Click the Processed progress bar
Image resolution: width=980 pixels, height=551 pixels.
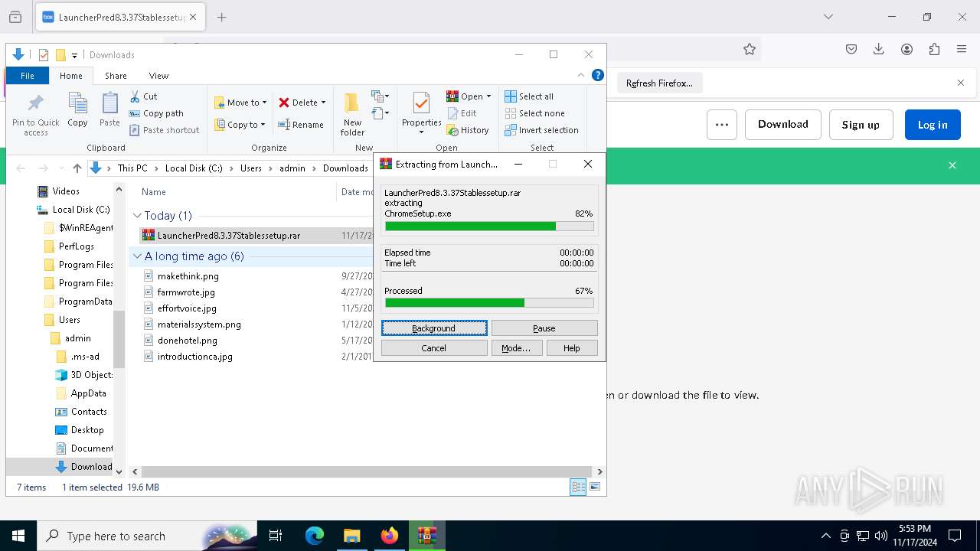pyautogui.click(x=489, y=303)
